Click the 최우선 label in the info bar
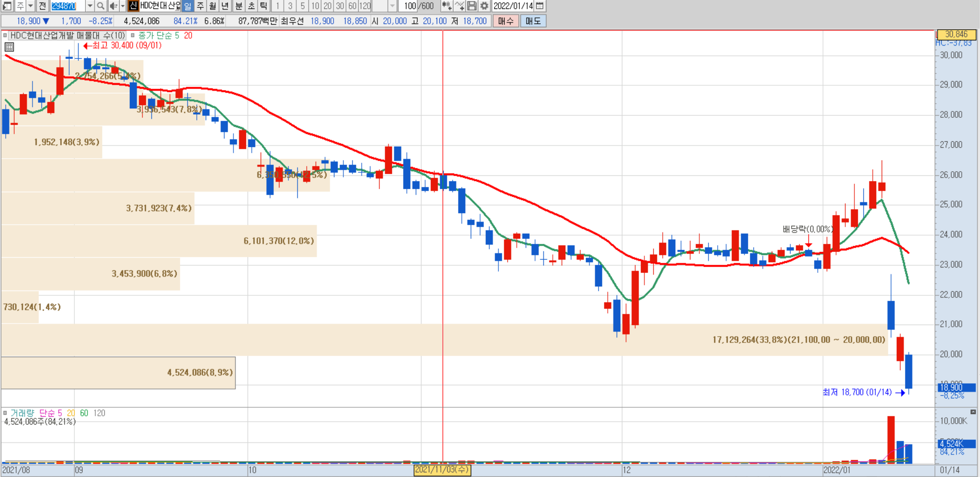Viewport: 980px width, 477px height. pyautogui.click(x=292, y=21)
